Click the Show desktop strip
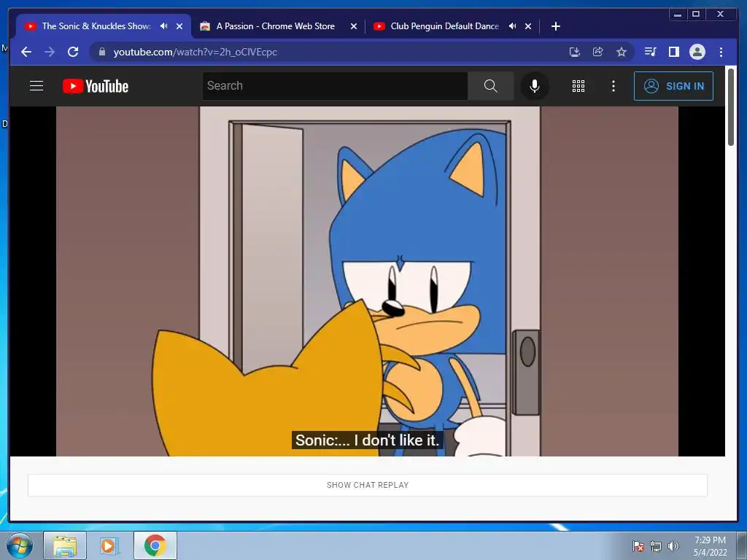747x560 pixels. click(742, 545)
